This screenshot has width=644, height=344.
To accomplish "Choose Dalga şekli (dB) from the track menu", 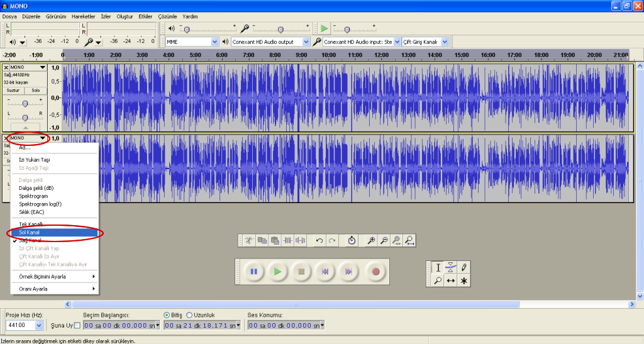I will tap(55, 188).
